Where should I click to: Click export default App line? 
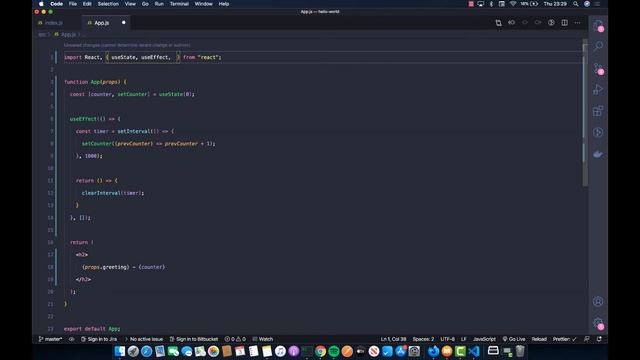[x=92, y=329]
